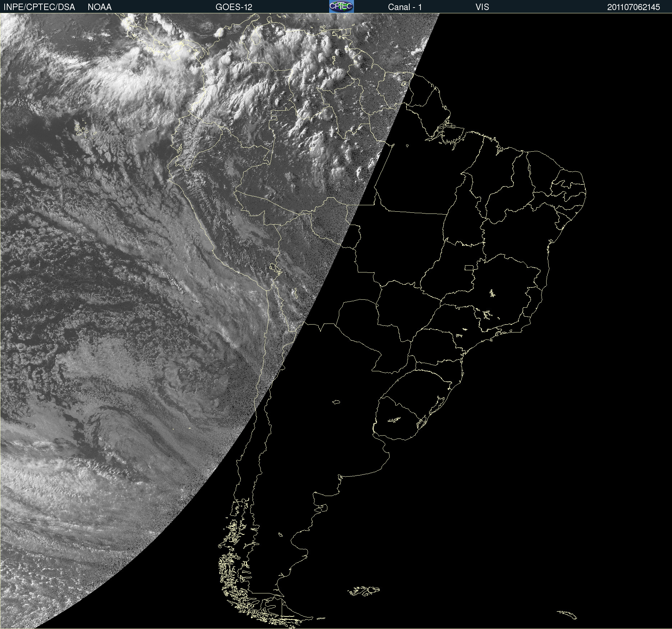Click the INPE/CPTEC/DSA header text
Viewport: 672px width, 629px height.
[x=39, y=7]
